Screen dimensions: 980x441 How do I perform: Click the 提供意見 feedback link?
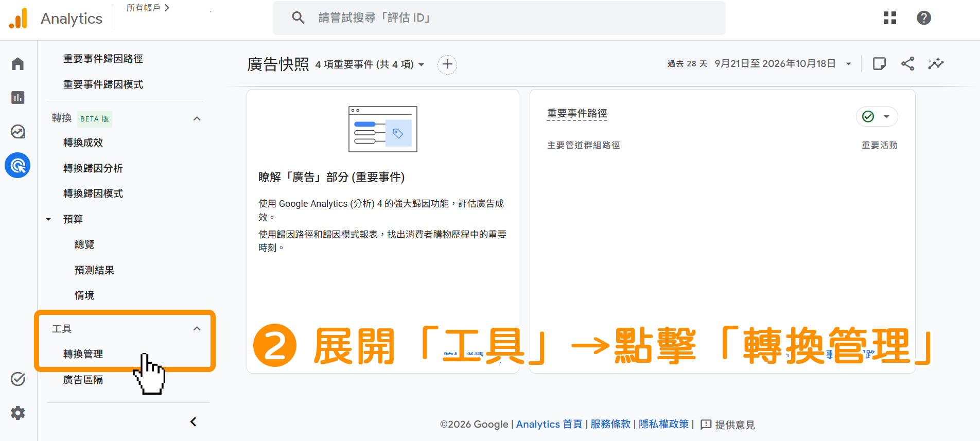[x=728, y=425]
